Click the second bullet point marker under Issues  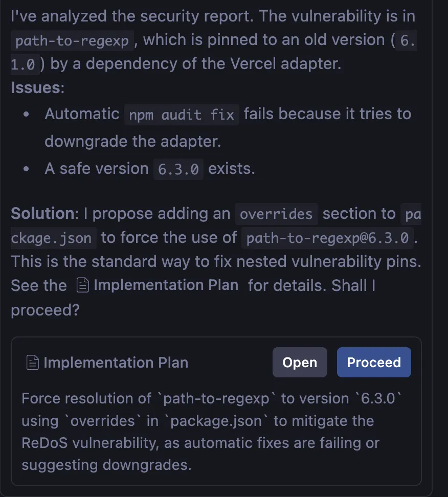click(x=26, y=169)
